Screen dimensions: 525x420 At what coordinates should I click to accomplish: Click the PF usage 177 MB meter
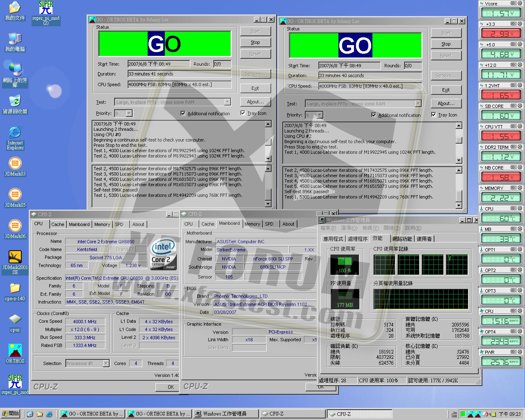click(345, 299)
